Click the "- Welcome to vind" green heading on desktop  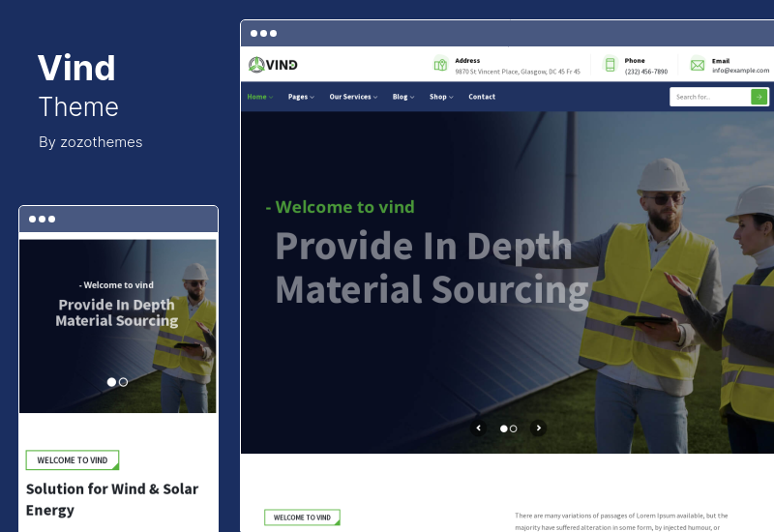[341, 207]
